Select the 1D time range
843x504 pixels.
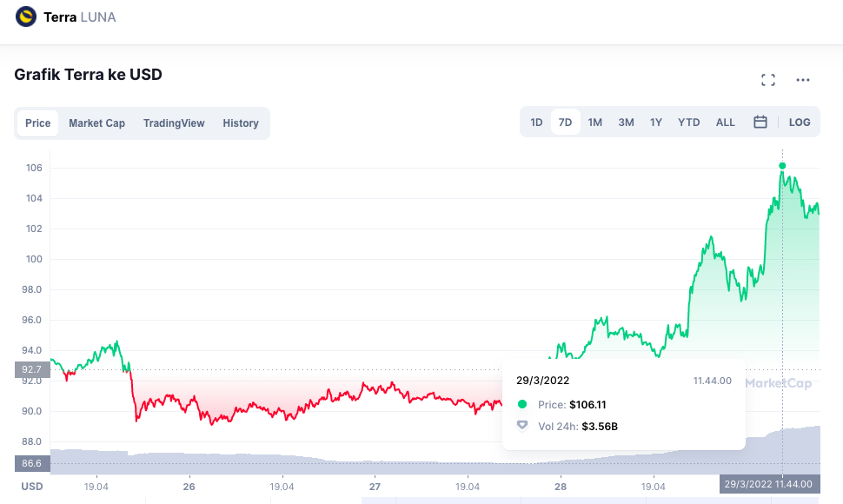(536, 123)
